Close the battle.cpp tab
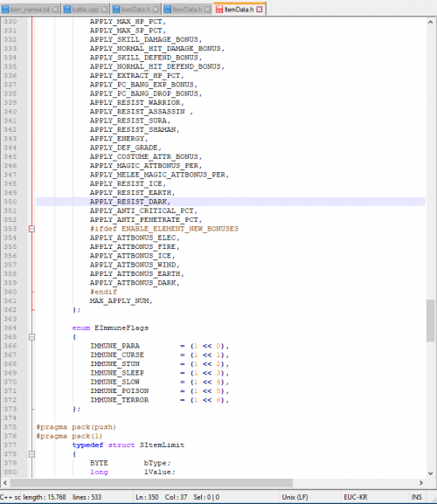Image resolution: width=437 pixels, height=504 pixels. [x=104, y=10]
